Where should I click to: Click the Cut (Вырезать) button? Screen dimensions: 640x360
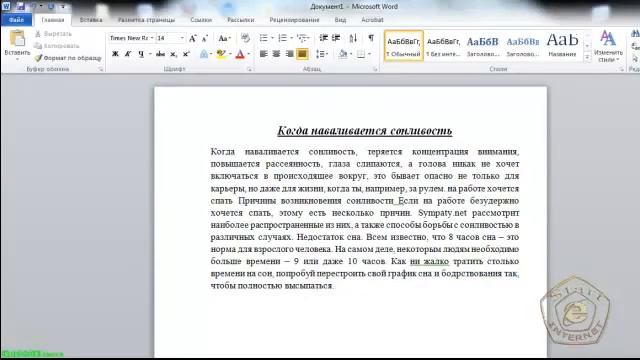pyautogui.click(x=53, y=34)
